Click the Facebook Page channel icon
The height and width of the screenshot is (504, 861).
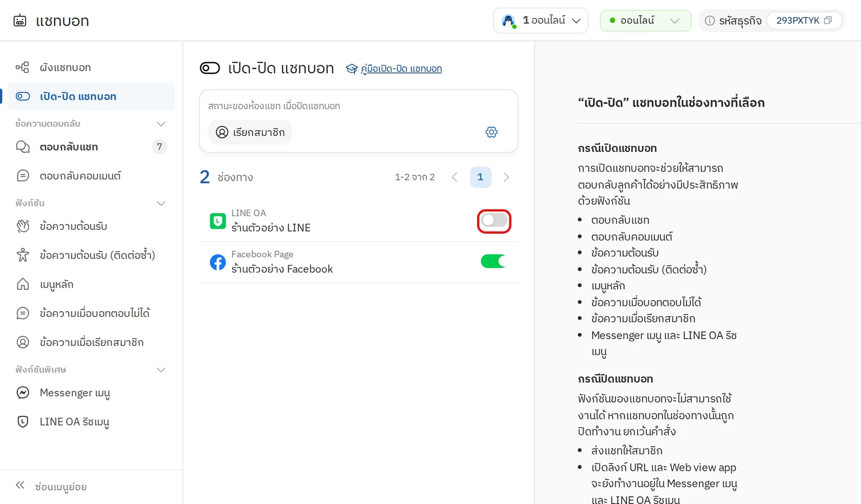[x=217, y=262]
